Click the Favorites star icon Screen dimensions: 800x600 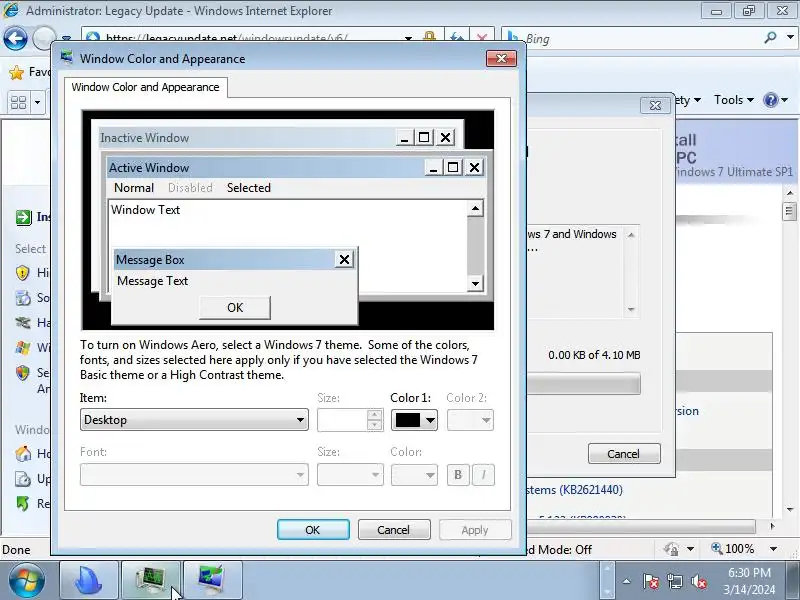(x=17, y=73)
